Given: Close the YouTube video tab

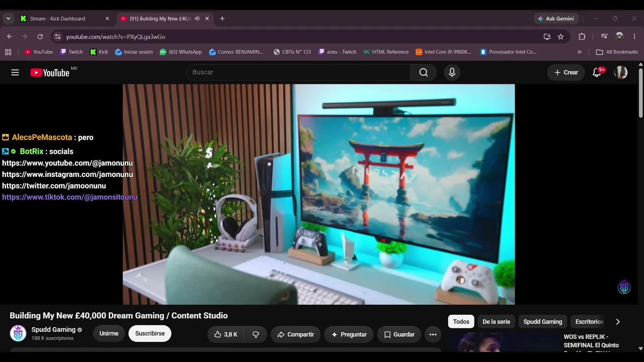Looking at the screenshot, I should [x=207, y=19].
